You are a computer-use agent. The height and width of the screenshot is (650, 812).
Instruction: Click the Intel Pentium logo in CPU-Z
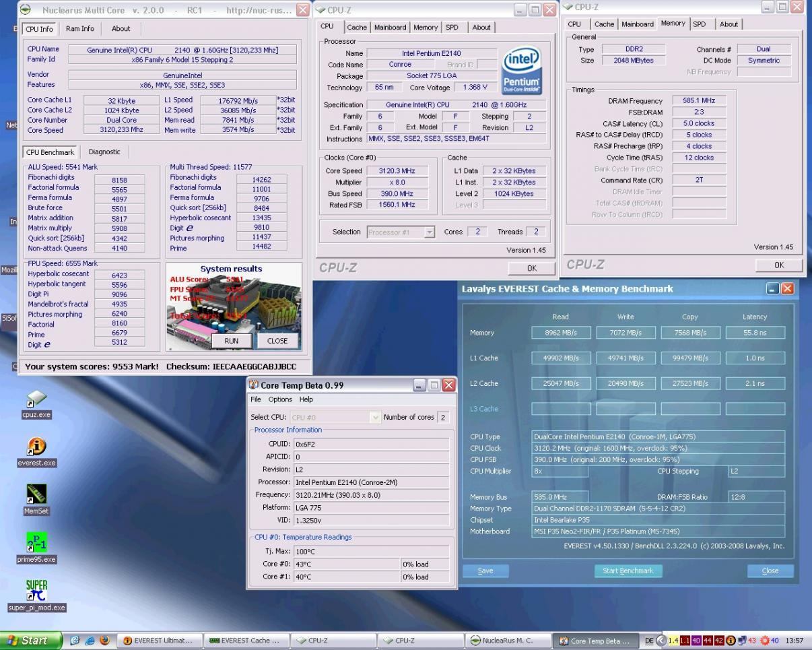click(x=521, y=70)
